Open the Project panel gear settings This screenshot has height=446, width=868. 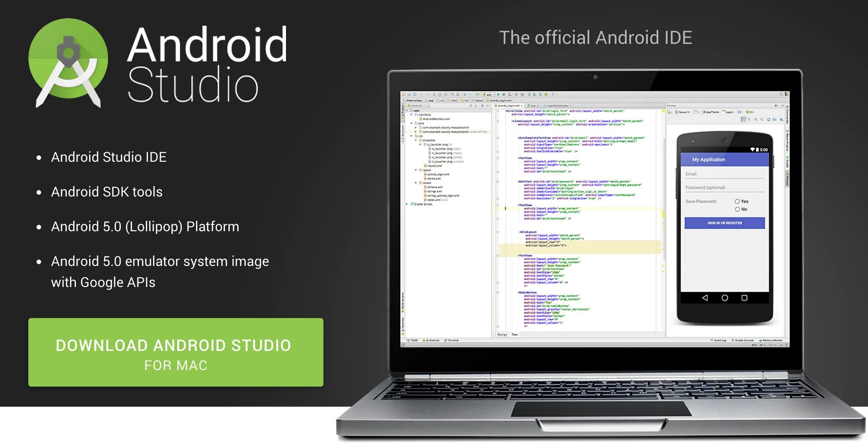[x=482, y=106]
